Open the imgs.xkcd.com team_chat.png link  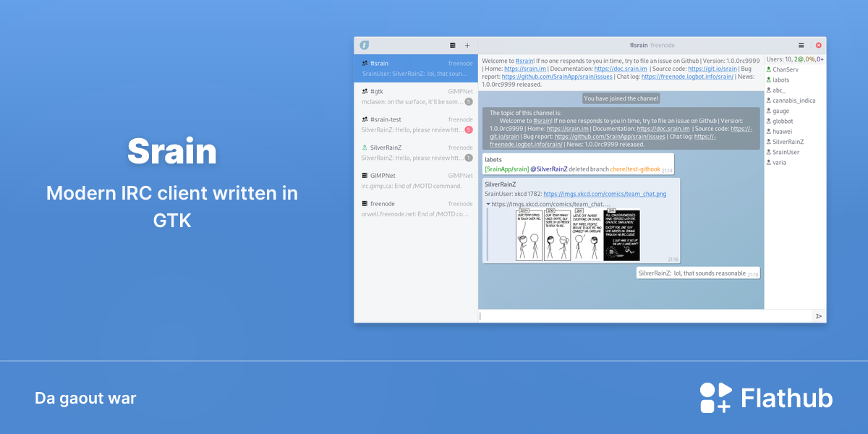(x=605, y=194)
